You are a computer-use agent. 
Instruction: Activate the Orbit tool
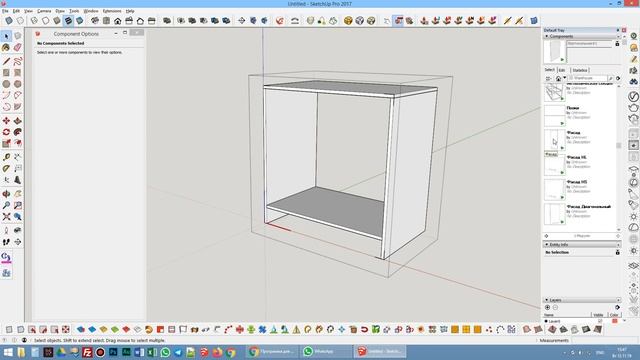pyautogui.click(x=6, y=194)
